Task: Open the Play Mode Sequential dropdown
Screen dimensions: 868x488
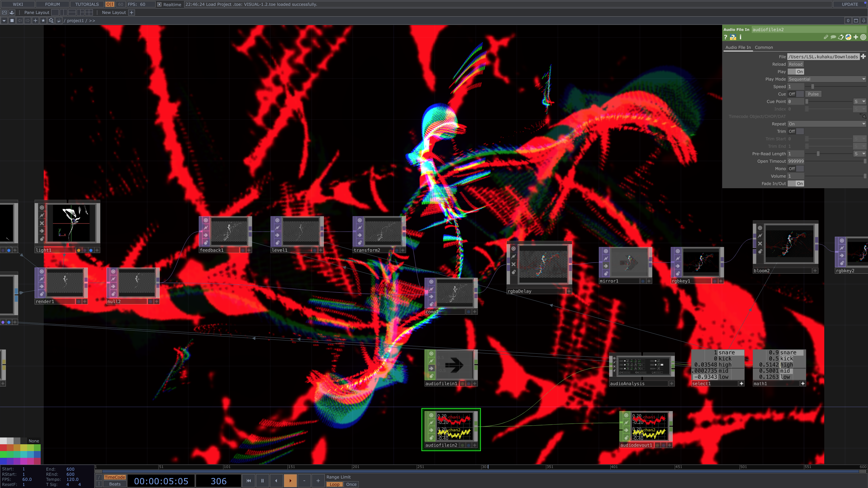Action: [826, 79]
